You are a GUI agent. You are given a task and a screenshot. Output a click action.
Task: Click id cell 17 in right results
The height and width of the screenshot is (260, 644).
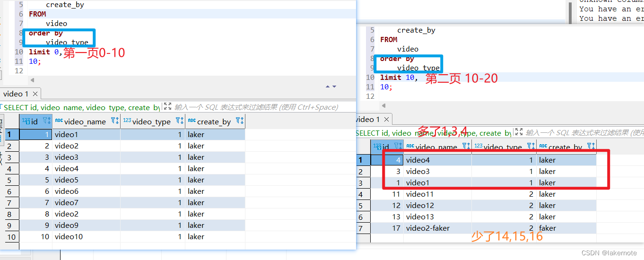[x=387, y=228]
